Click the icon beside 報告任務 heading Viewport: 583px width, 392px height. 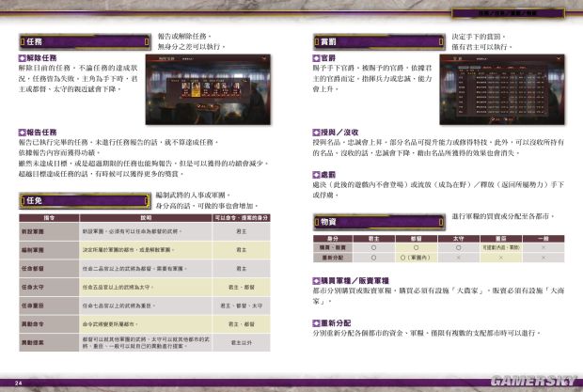point(23,131)
